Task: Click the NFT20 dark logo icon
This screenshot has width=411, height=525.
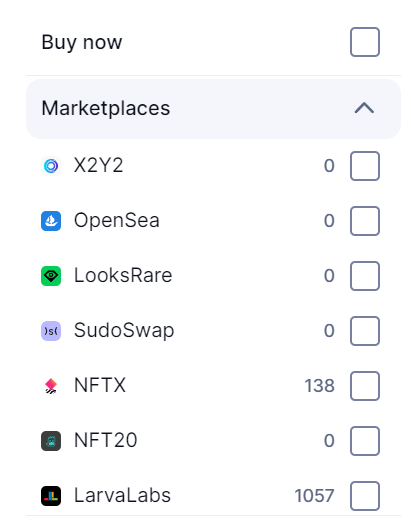Action: click(x=51, y=441)
